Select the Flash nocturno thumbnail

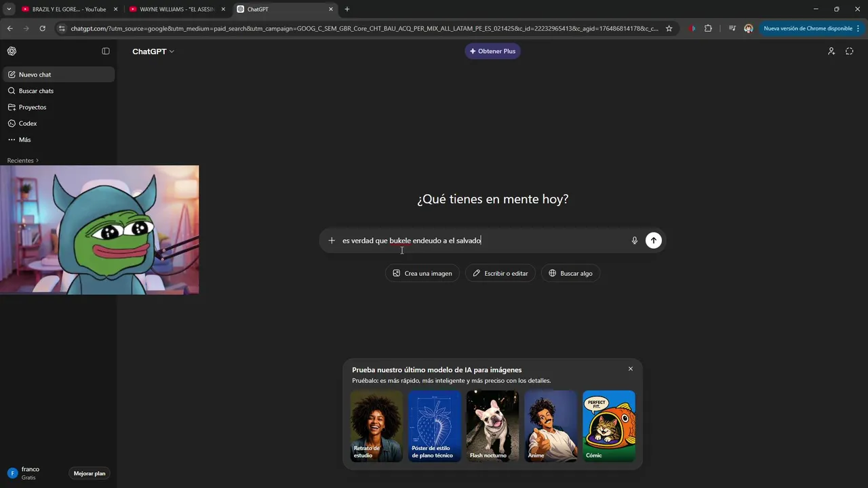coord(493,426)
